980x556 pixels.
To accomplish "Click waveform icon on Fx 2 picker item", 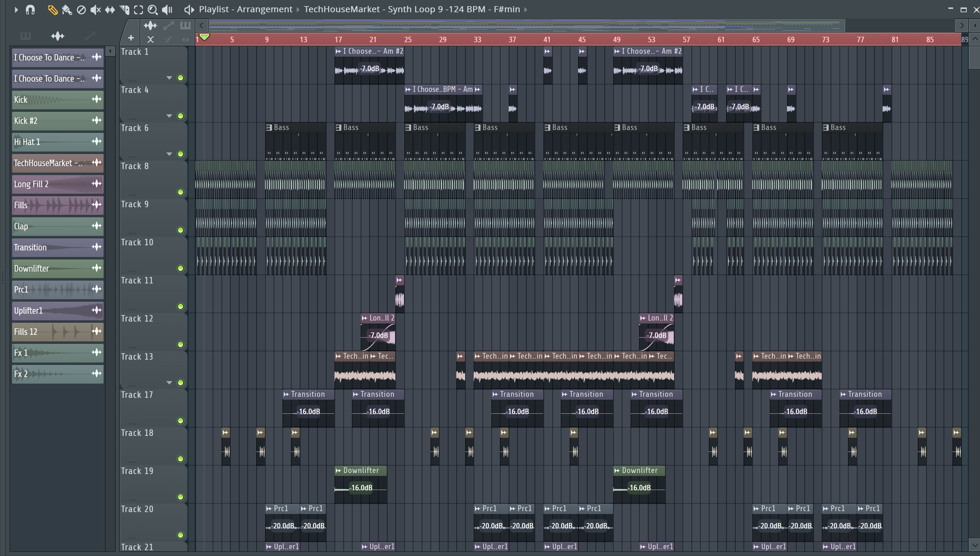I will (x=97, y=374).
